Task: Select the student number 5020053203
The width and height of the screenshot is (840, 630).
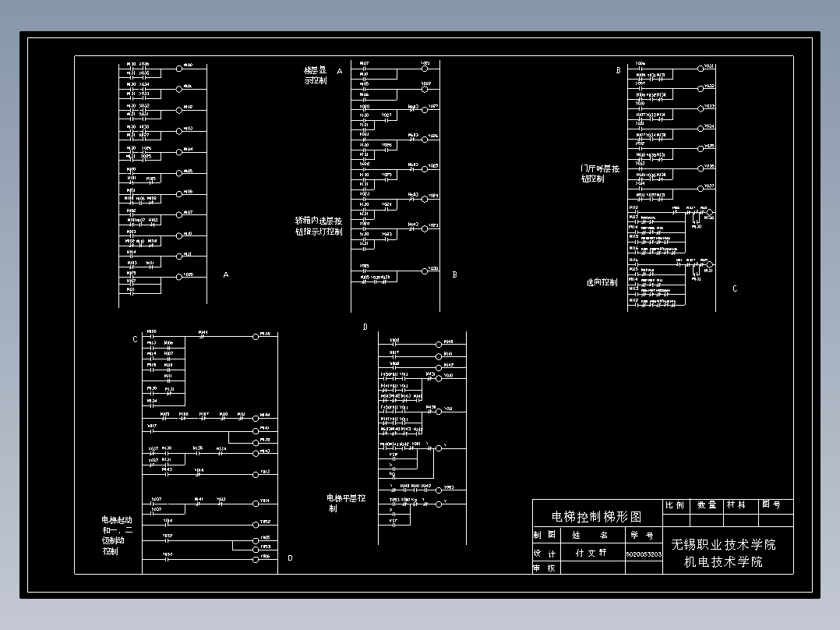Action: click(x=644, y=554)
